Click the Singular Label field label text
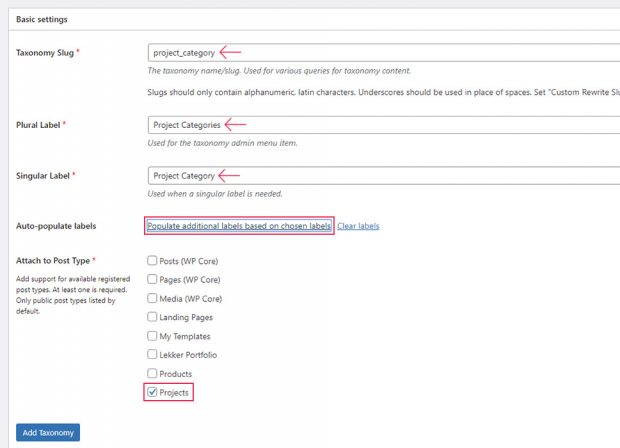Screen dimensions: 620x448 pos(44,176)
